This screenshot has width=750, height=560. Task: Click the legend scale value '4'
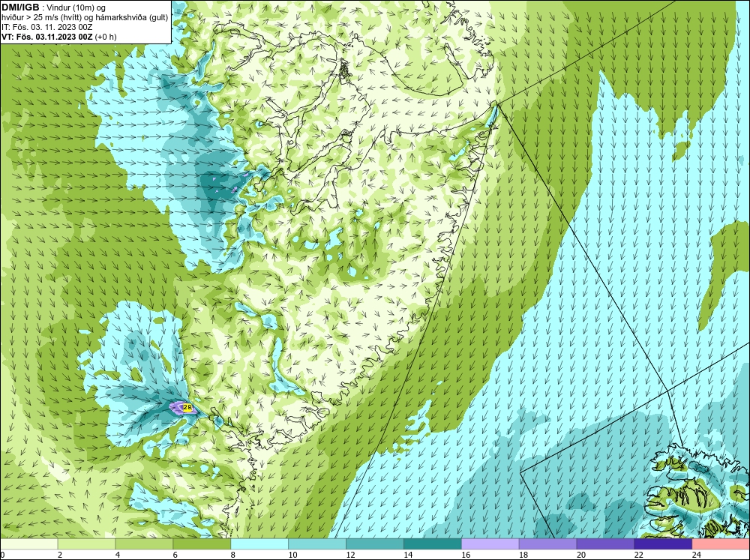(118, 555)
